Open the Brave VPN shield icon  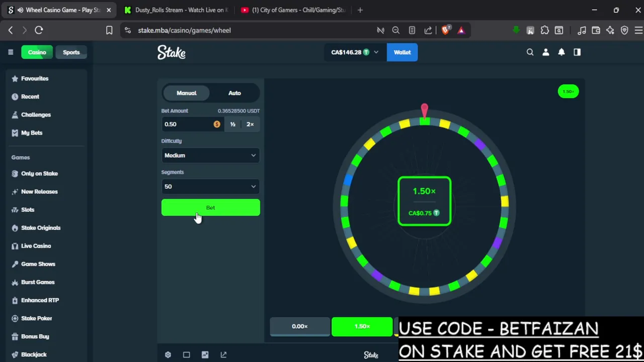[x=624, y=31]
